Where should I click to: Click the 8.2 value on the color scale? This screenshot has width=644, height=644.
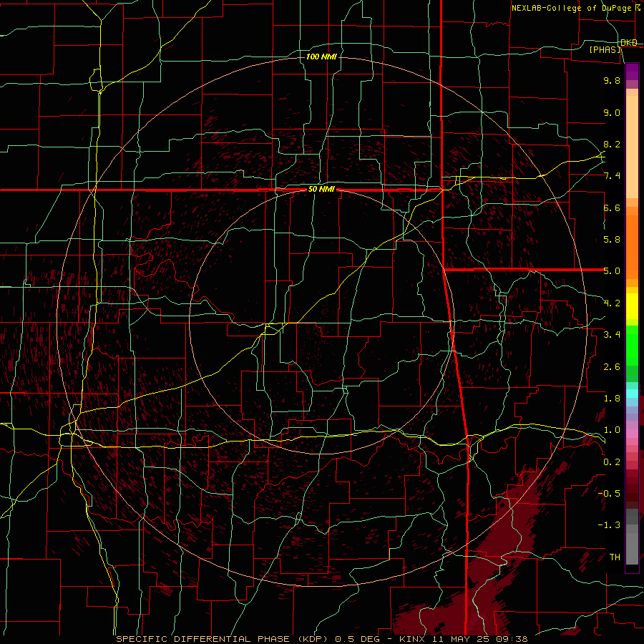click(x=612, y=144)
